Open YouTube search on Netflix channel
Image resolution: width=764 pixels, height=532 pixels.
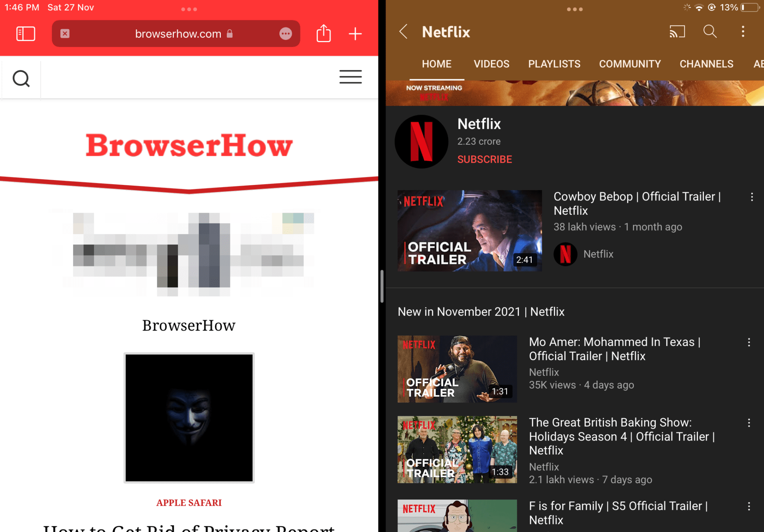pyautogui.click(x=710, y=31)
